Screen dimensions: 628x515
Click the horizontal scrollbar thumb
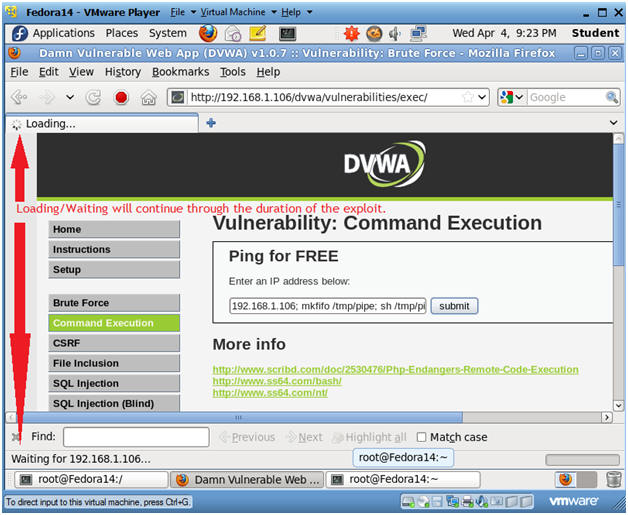pyautogui.click(x=240, y=418)
